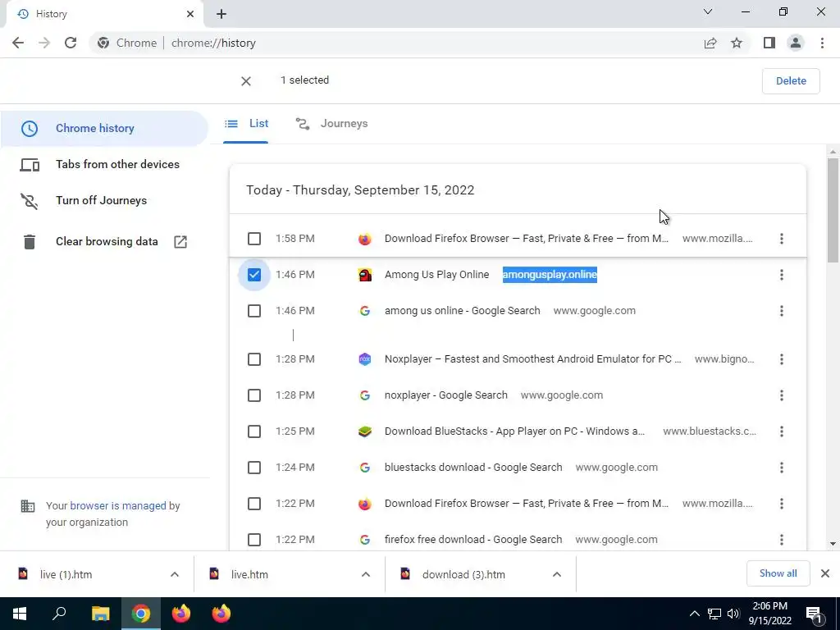
Task: Bookmark this tab with the star icon
Action: 737,43
